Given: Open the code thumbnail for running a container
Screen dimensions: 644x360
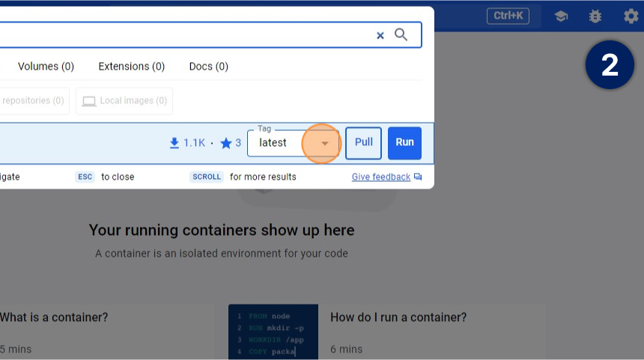Looking at the screenshot, I should 273,332.
